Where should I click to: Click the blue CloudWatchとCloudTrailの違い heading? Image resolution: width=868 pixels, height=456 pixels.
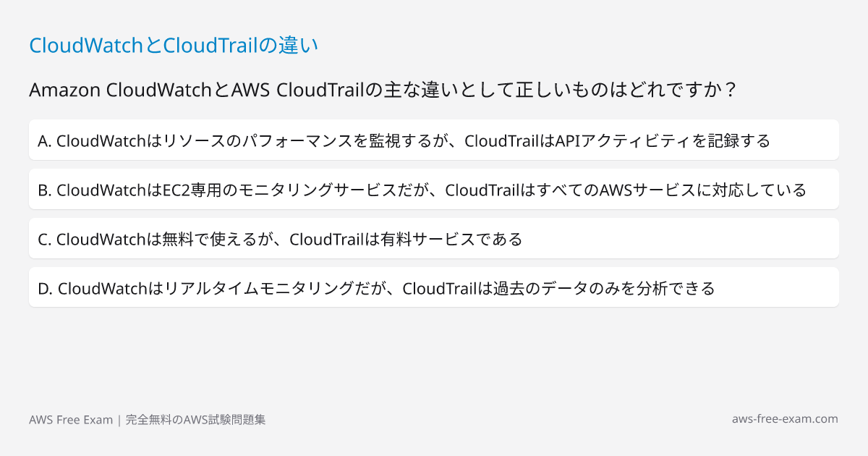tap(174, 45)
